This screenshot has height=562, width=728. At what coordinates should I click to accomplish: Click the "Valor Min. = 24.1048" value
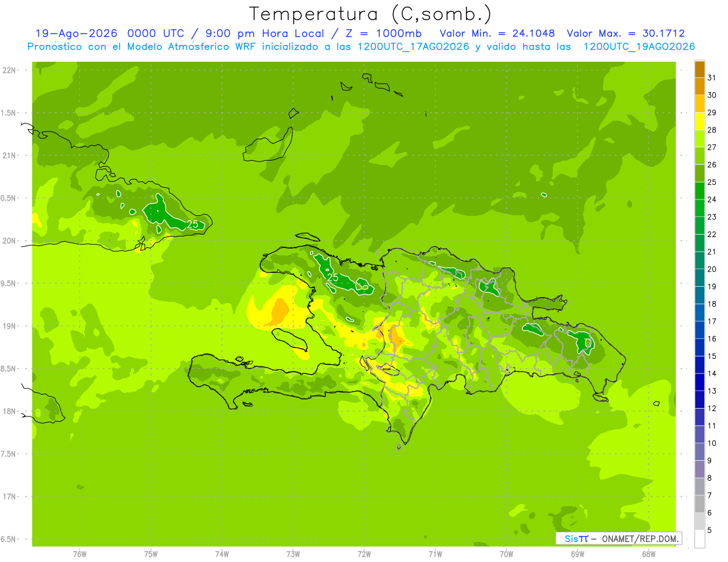[x=497, y=33]
